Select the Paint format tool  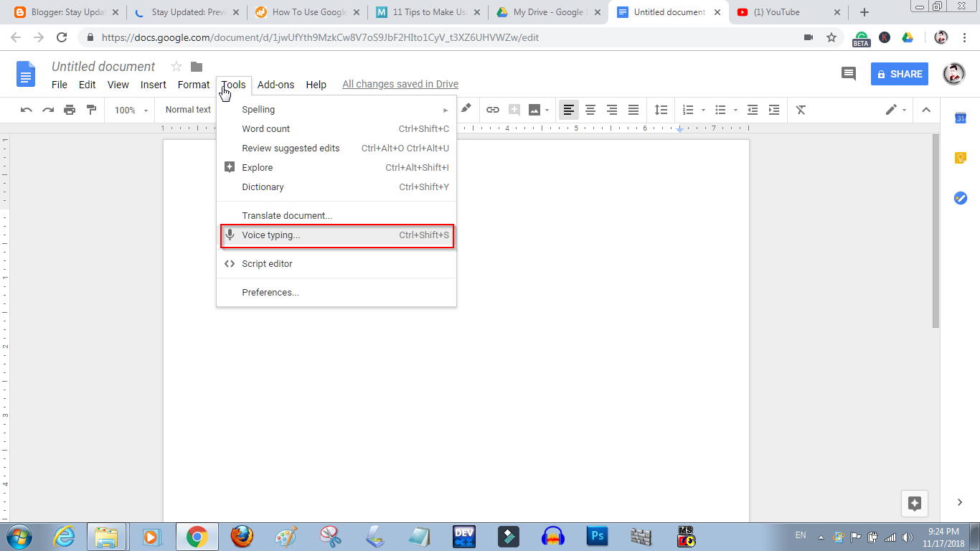click(x=91, y=109)
